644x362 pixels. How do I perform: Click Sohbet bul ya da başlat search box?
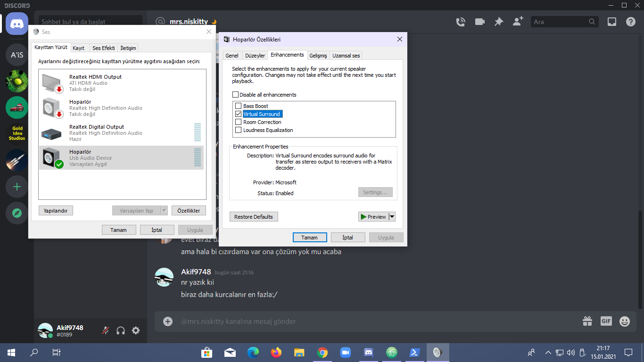coord(90,22)
